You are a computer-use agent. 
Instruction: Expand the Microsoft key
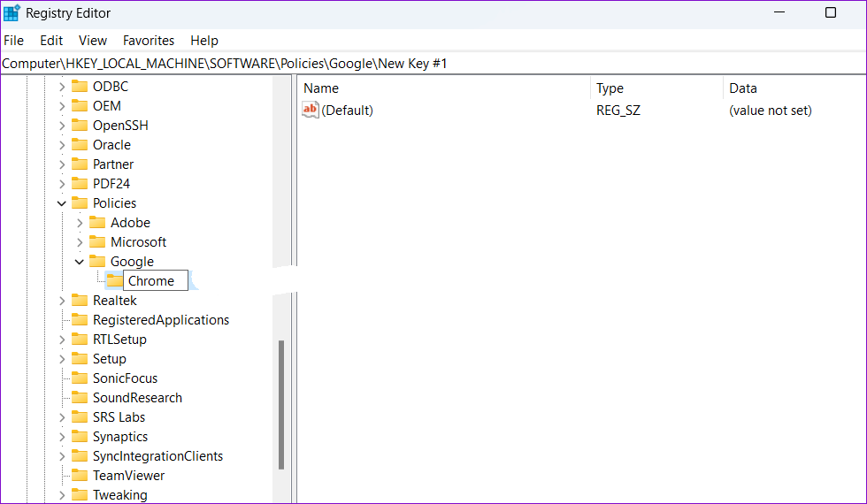80,242
